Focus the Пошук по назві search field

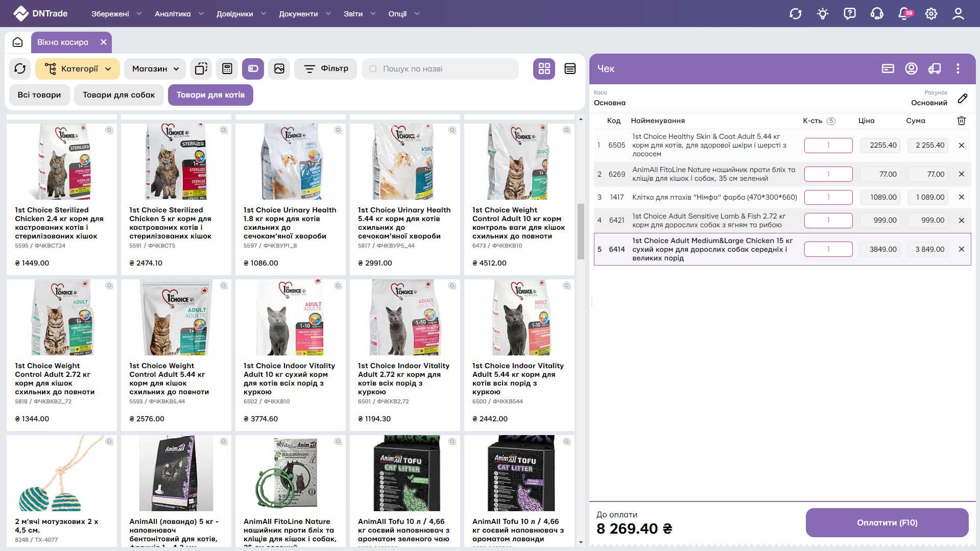440,68
